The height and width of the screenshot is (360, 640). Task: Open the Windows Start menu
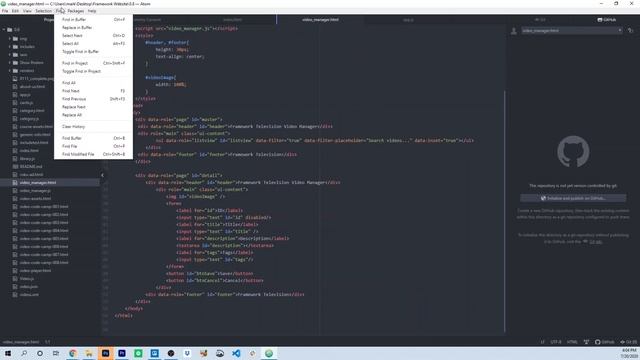pos(8,353)
